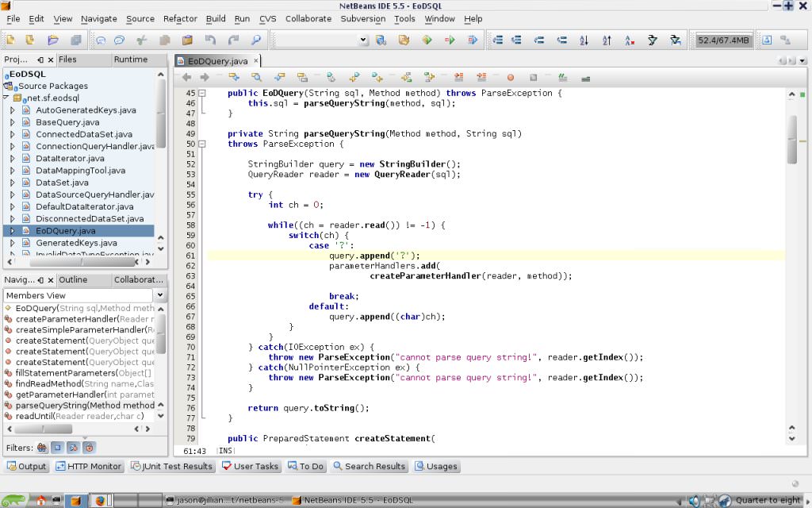Screen dimensions: 812x508
Task: Collapse the net.sf.eodsql package node
Action: pos(6,98)
